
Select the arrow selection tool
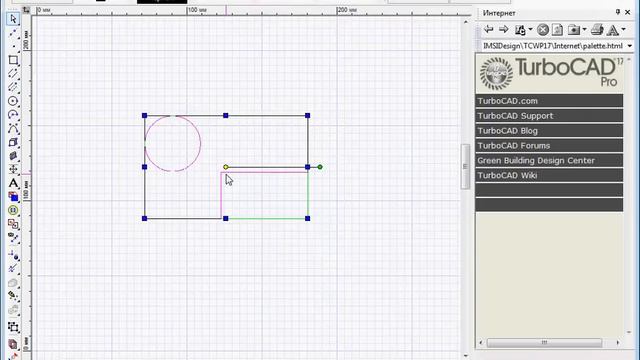click(x=13, y=19)
